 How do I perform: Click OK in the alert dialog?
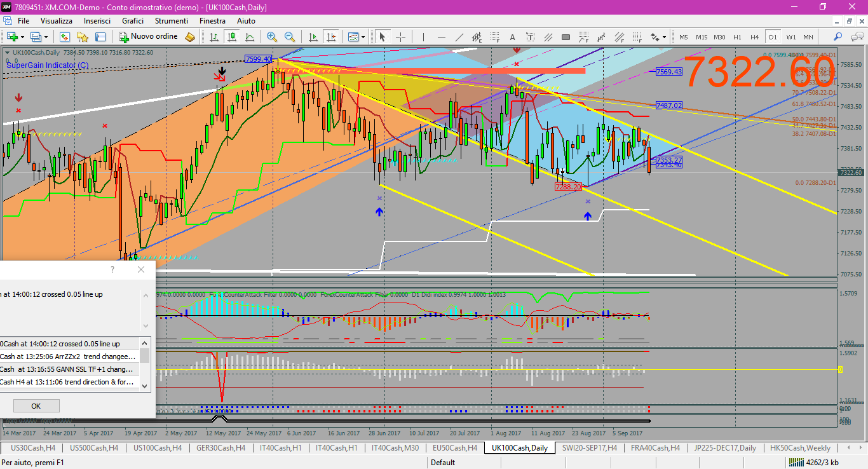(x=36, y=406)
